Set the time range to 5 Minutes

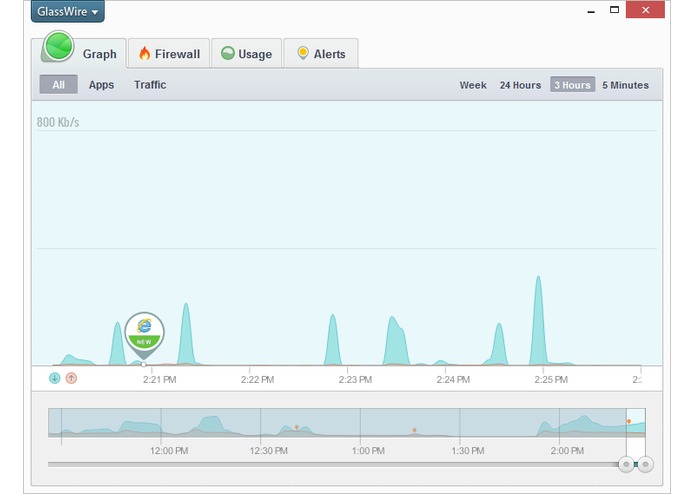coord(625,85)
